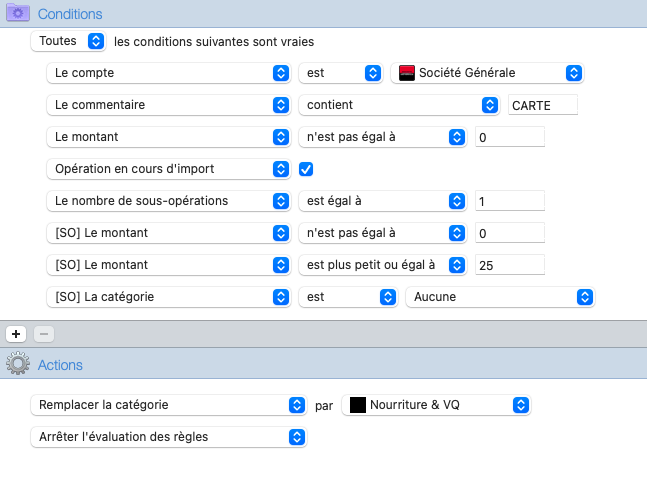Click the CARTE comment text field

[543, 105]
